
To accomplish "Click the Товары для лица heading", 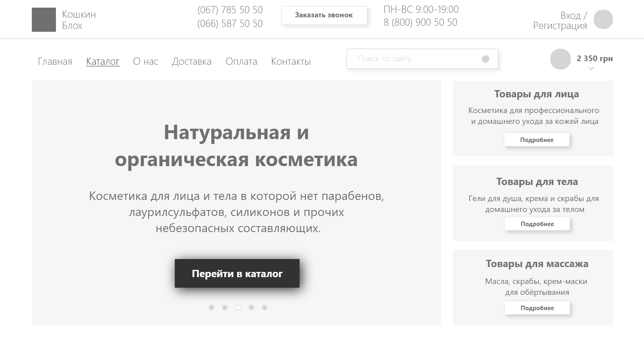I will pos(537,94).
